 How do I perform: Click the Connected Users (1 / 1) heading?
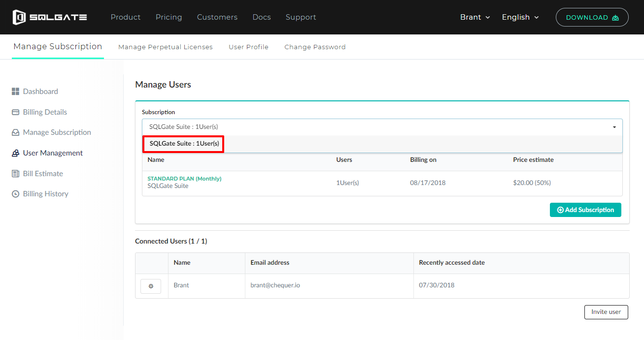click(171, 242)
